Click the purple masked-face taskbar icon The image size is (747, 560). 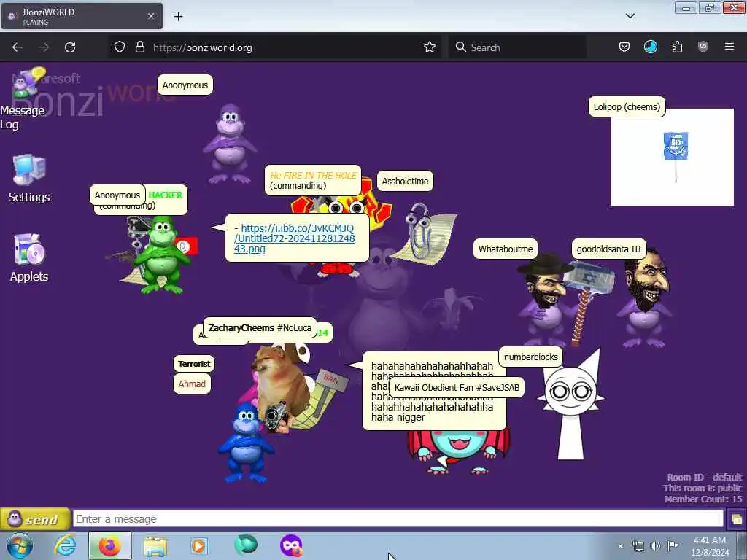[291, 545]
